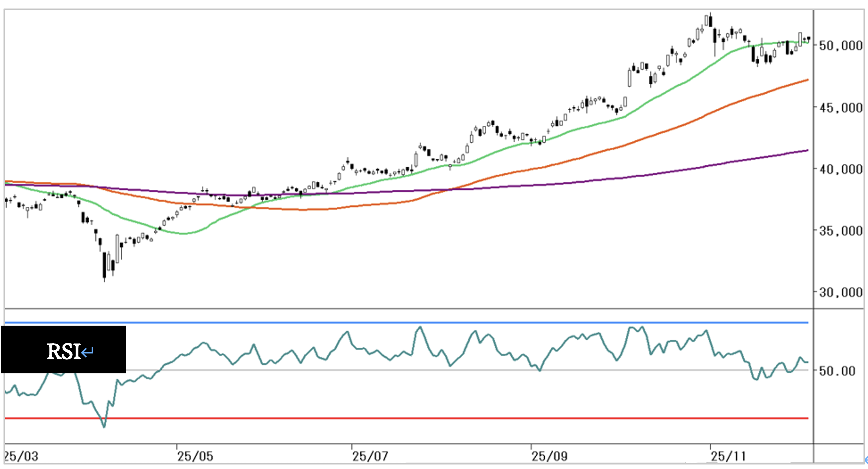
Task: Select the 40,000 price level label
Action: (x=840, y=169)
